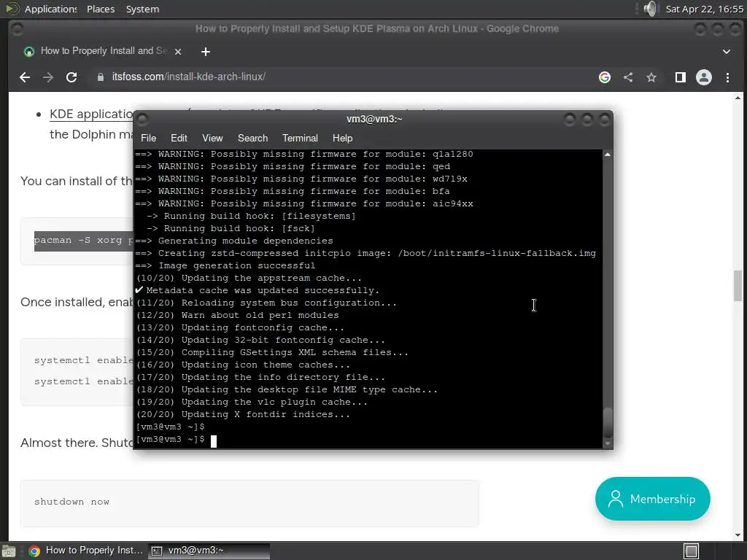This screenshot has height=560, width=747.
Task: Click the address bar URL
Action: pyautogui.click(x=189, y=77)
